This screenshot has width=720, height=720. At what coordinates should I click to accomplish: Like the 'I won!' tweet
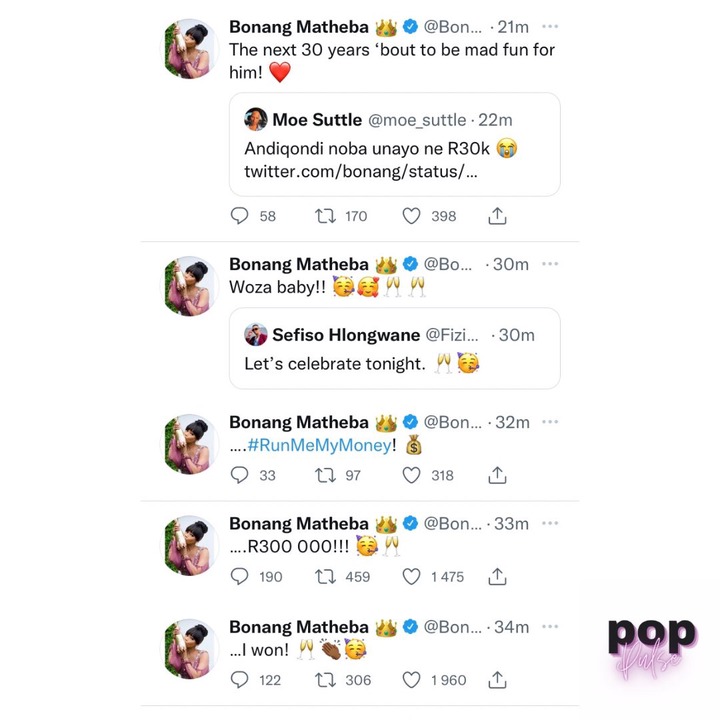coord(411,680)
